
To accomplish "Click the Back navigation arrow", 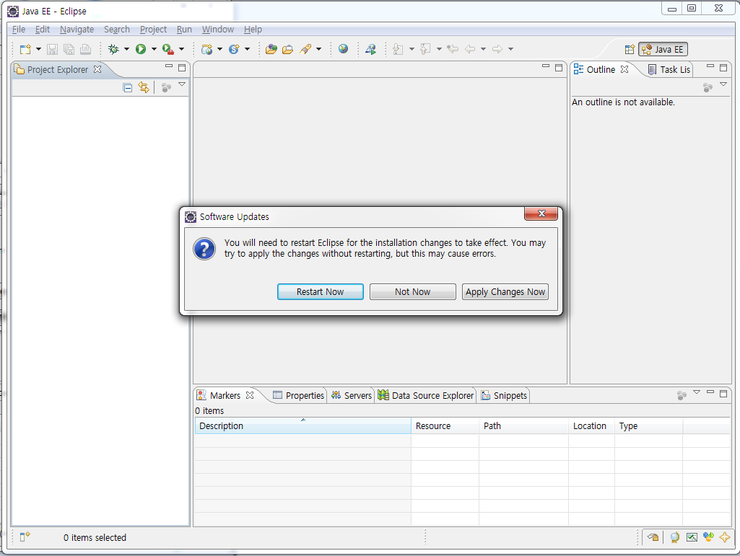I will coord(470,49).
